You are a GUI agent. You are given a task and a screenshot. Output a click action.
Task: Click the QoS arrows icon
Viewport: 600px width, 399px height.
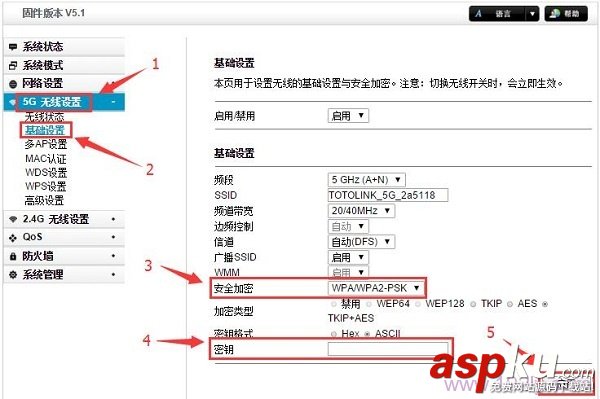[x=13, y=238]
